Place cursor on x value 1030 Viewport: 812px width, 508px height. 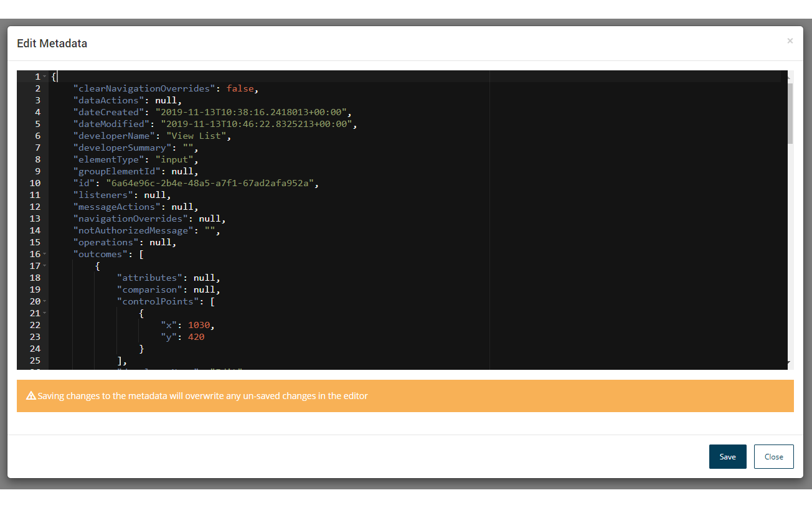[x=201, y=325]
